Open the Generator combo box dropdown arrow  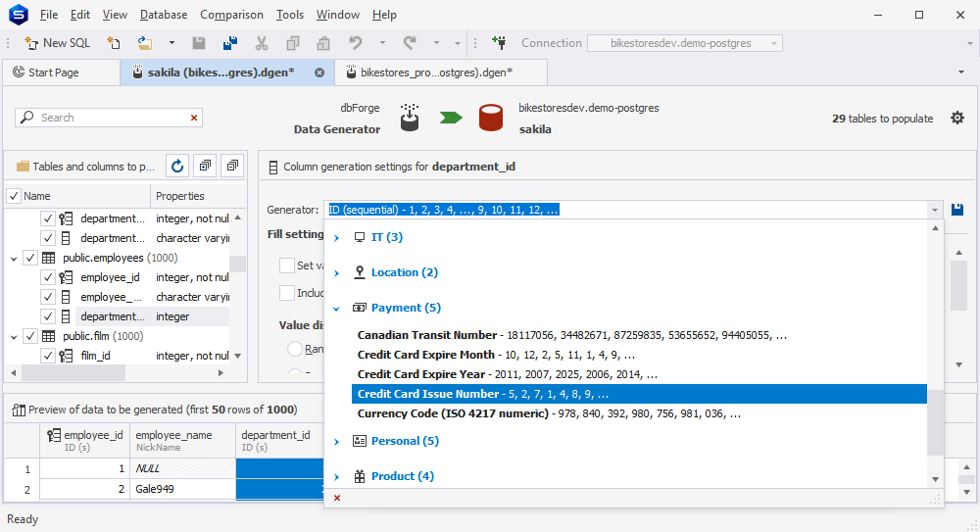935,210
